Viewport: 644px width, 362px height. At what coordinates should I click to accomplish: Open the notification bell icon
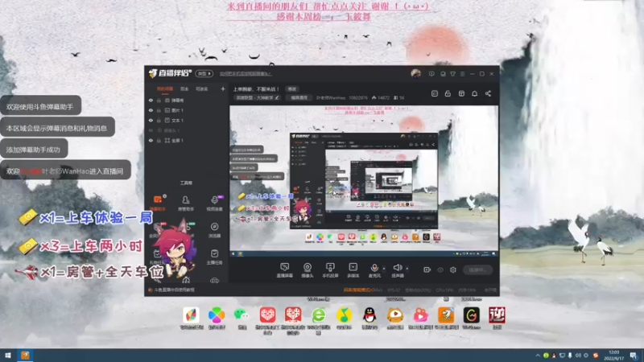[x=474, y=93]
